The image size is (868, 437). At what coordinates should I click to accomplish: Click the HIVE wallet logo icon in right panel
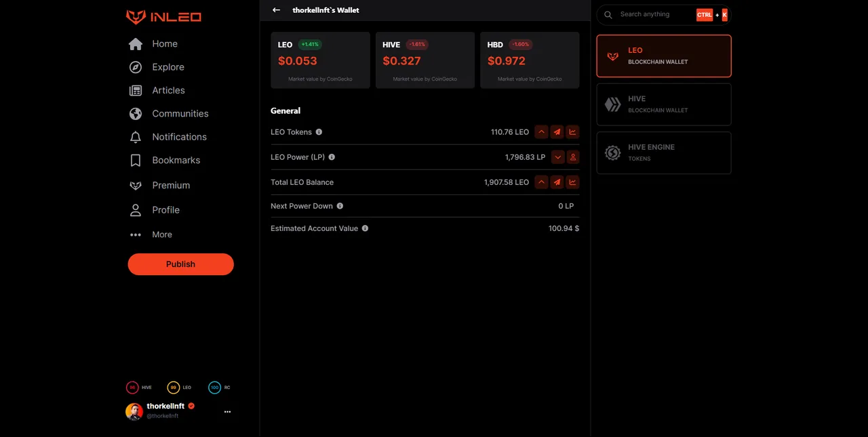pos(613,104)
